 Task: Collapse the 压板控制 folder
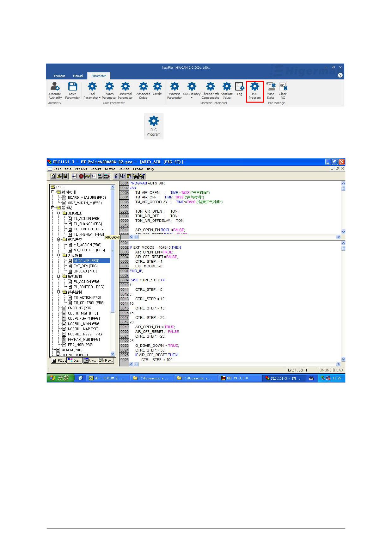click(x=59, y=276)
